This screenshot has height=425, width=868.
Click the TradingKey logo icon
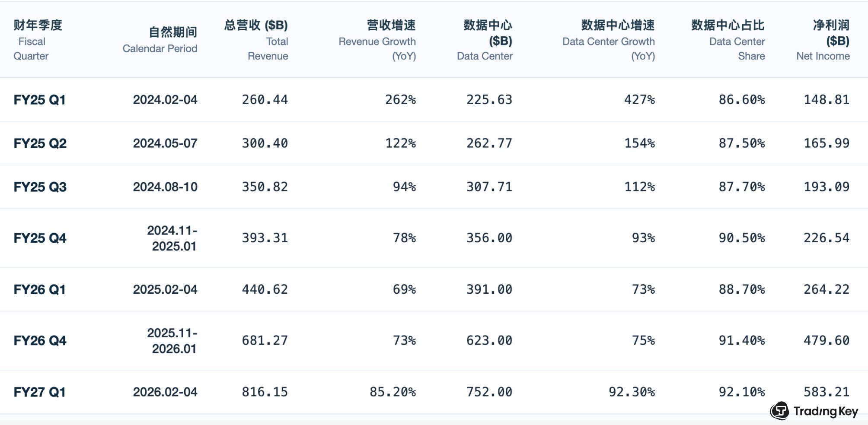(780, 411)
